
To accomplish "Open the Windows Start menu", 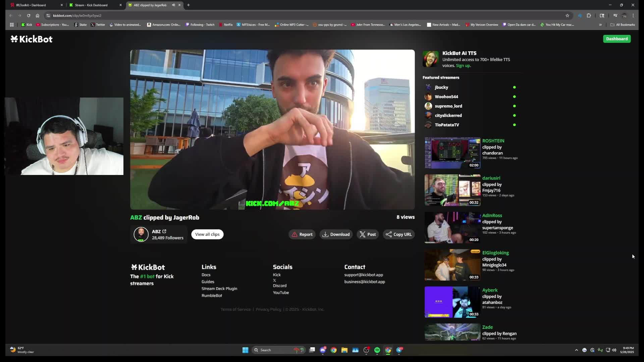I will 245,350.
